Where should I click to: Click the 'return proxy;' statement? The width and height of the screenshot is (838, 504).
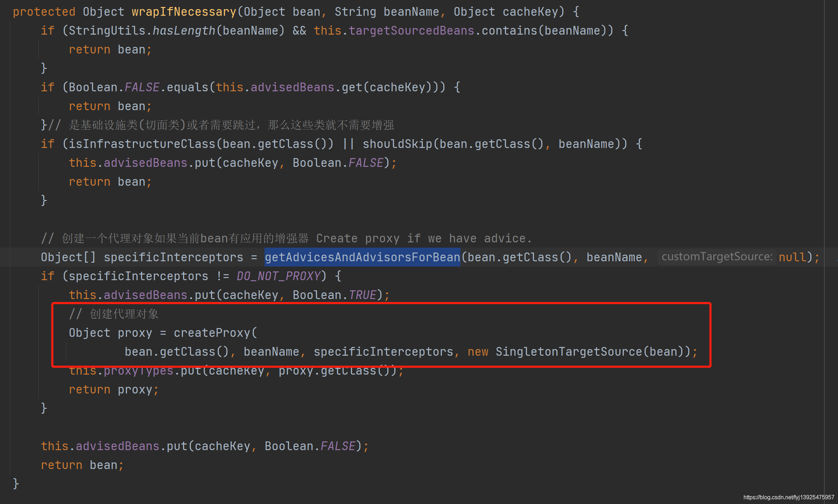[114, 390]
